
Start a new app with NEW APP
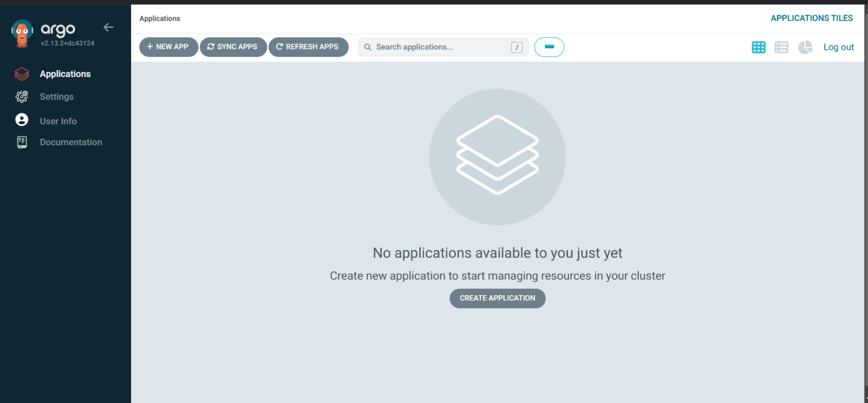tap(168, 47)
